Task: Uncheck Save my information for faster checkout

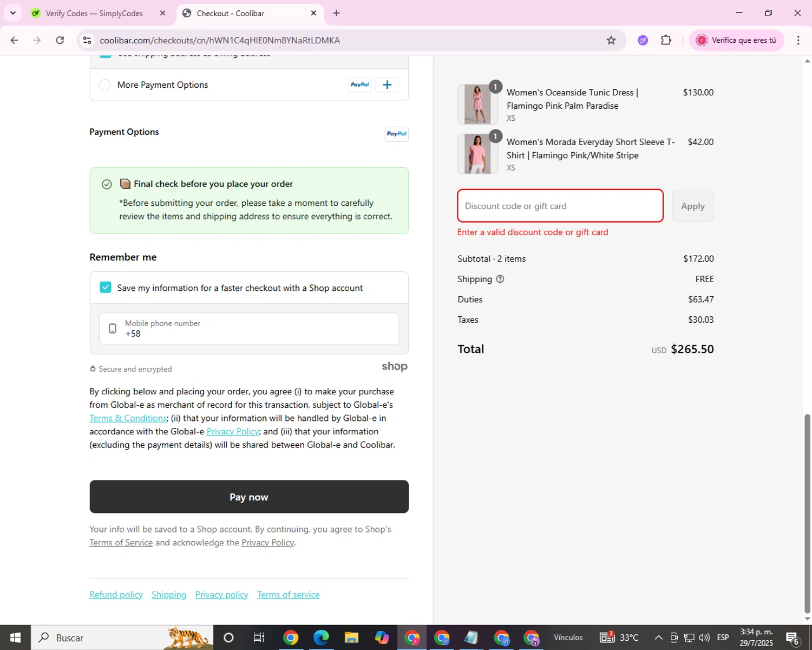Action: point(106,288)
